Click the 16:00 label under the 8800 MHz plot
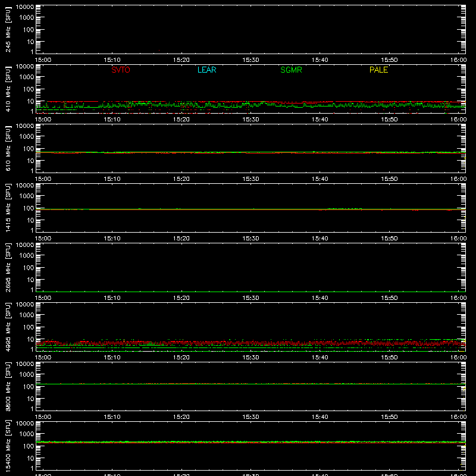Image resolution: width=476 pixels, height=476 pixels. click(458, 417)
